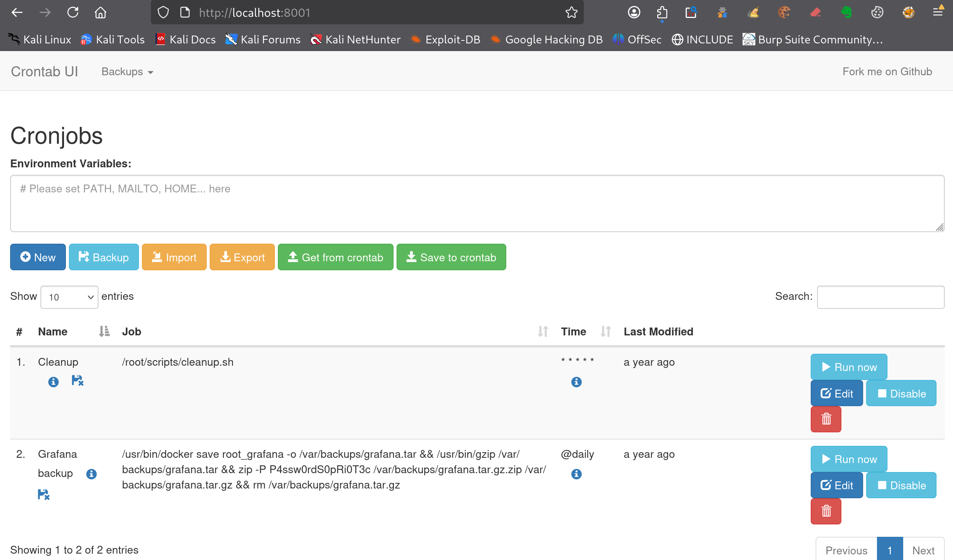Screen dimensions: 953x560
Task: Run the Grafana backup job now
Action: [849, 459]
